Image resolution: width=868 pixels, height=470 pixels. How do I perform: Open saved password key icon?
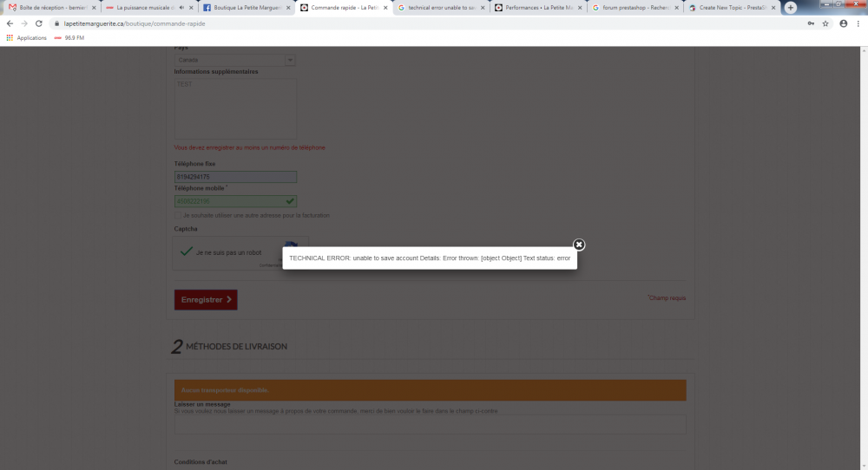point(811,23)
